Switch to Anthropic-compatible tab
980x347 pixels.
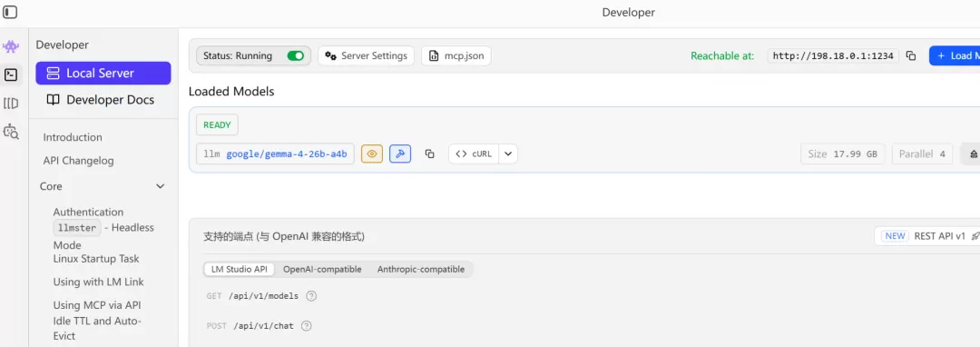click(421, 270)
